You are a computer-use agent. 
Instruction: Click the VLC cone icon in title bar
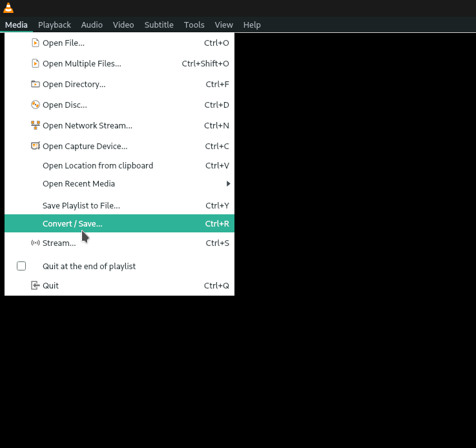tap(8, 8)
